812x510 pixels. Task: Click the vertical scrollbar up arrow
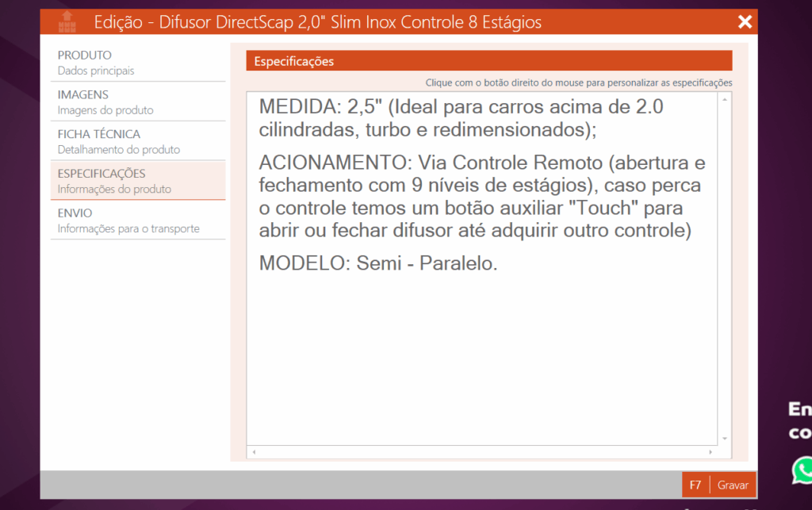click(724, 100)
